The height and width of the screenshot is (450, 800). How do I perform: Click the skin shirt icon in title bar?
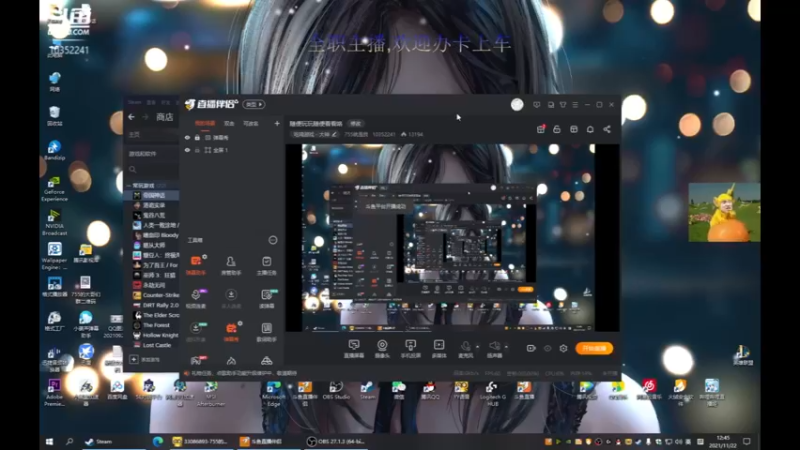(563, 105)
